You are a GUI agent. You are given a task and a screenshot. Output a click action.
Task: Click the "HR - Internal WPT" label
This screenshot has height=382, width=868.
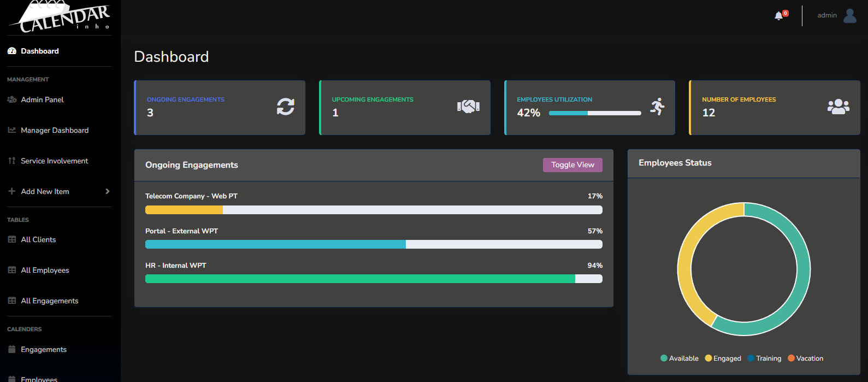coord(176,266)
